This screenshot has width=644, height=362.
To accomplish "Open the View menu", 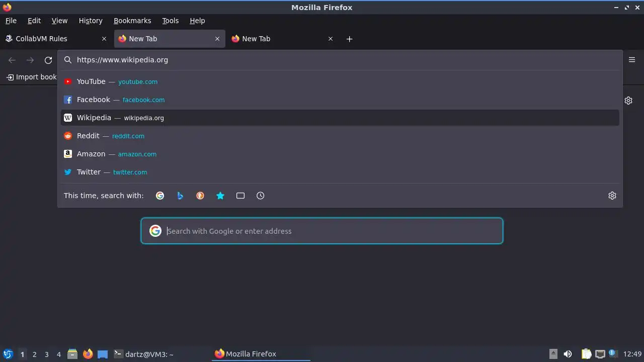I will 59,21.
